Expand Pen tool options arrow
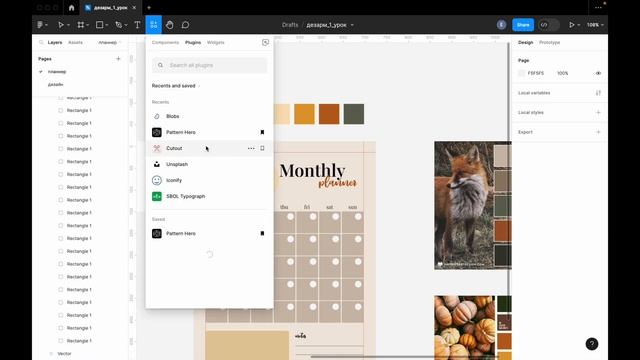The height and width of the screenshot is (360, 640). coord(126,25)
